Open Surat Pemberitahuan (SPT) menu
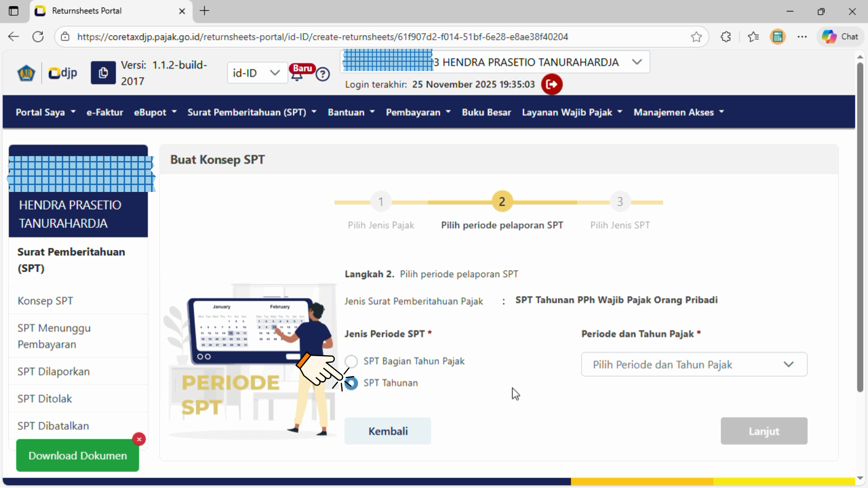 [252, 112]
